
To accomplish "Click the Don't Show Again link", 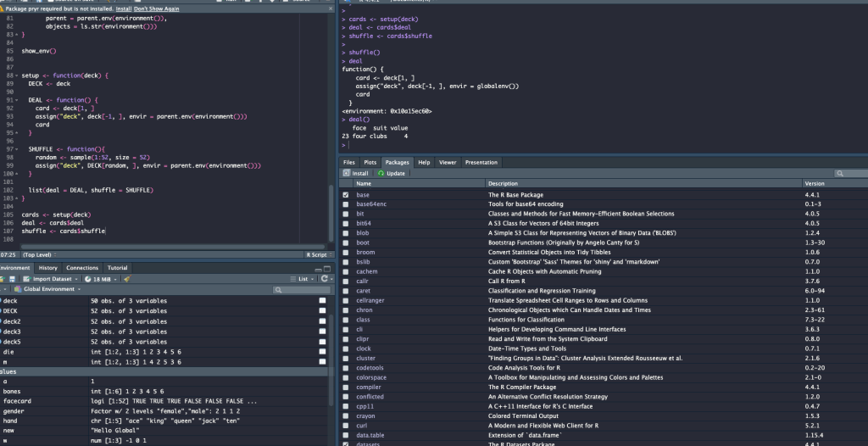I will [156, 8].
